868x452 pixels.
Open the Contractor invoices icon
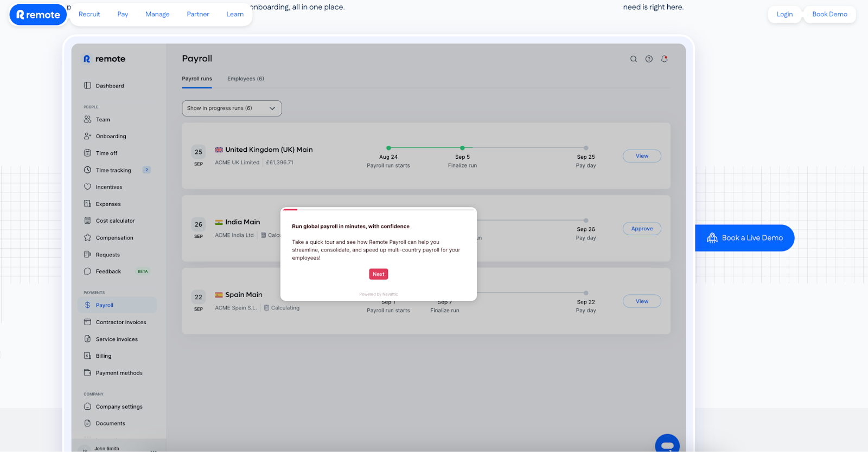pyautogui.click(x=87, y=322)
